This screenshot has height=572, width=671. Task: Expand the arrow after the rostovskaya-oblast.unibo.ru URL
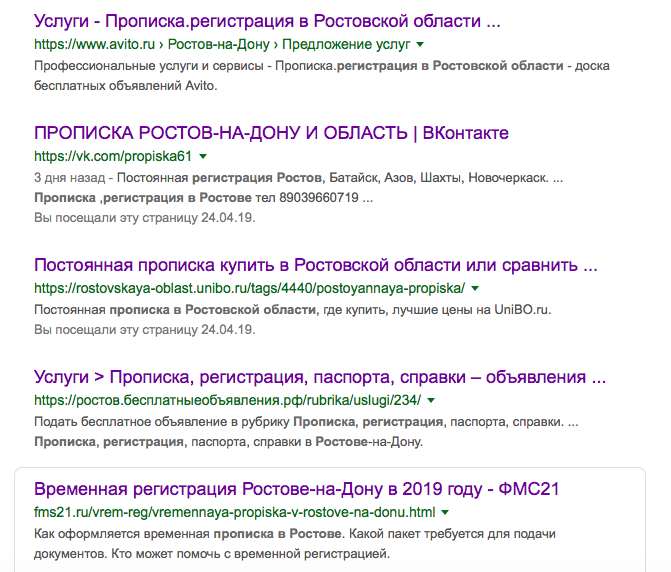tap(475, 289)
